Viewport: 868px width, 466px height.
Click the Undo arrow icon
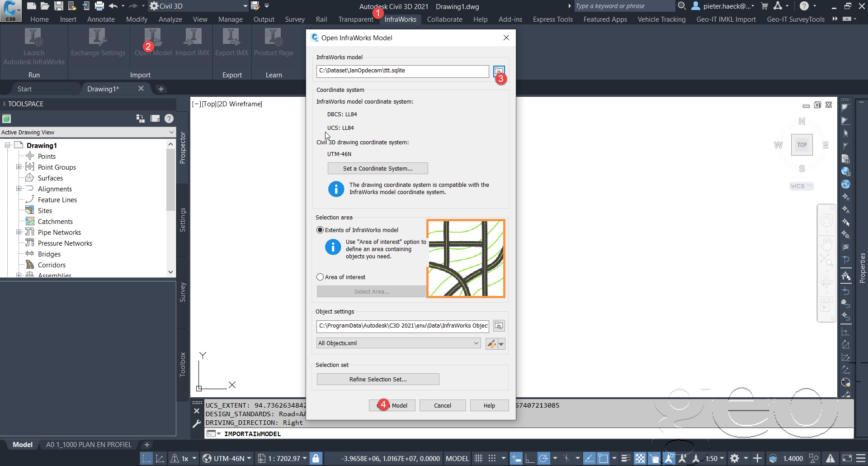click(x=113, y=6)
